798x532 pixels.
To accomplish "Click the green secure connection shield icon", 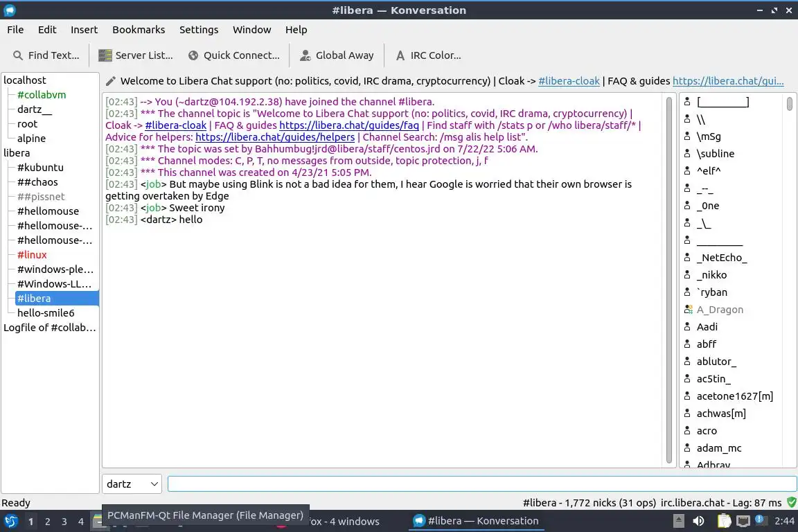I will point(791,502).
